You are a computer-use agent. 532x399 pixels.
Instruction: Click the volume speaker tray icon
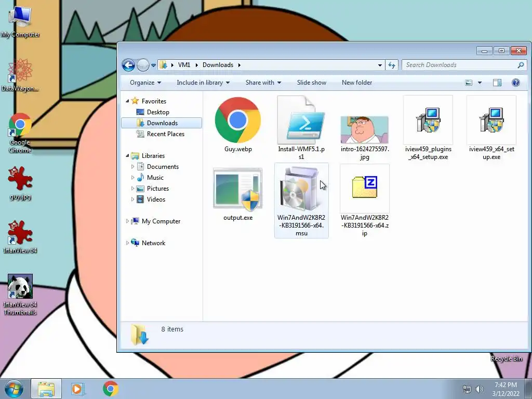(x=479, y=389)
